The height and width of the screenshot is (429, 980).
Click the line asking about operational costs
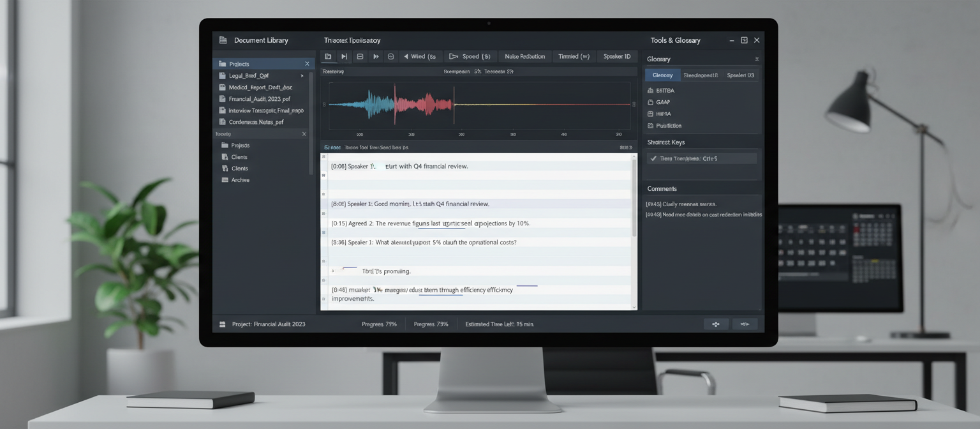(x=424, y=243)
